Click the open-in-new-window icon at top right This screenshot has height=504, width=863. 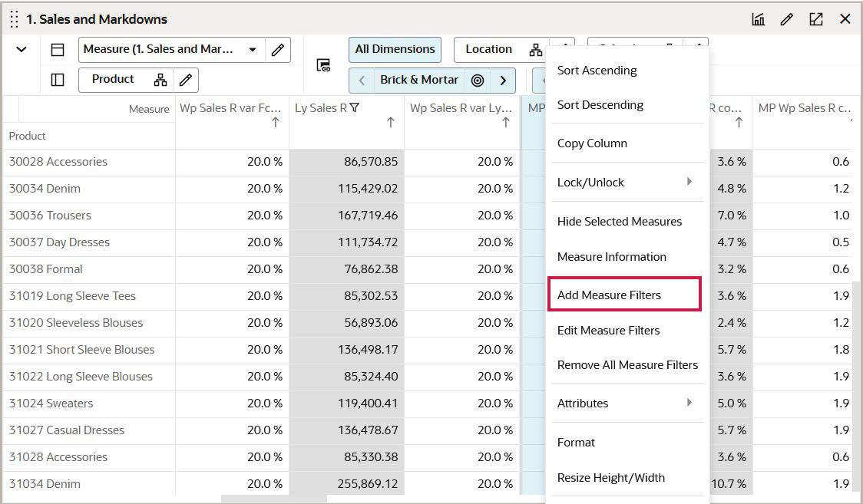tap(815, 18)
